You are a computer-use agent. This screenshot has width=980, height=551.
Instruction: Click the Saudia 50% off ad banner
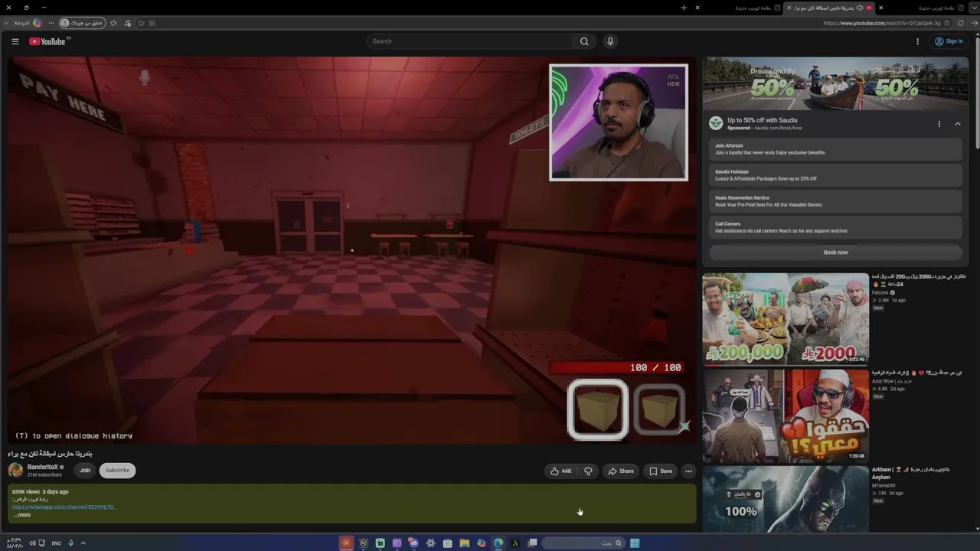pyautogui.click(x=835, y=83)
